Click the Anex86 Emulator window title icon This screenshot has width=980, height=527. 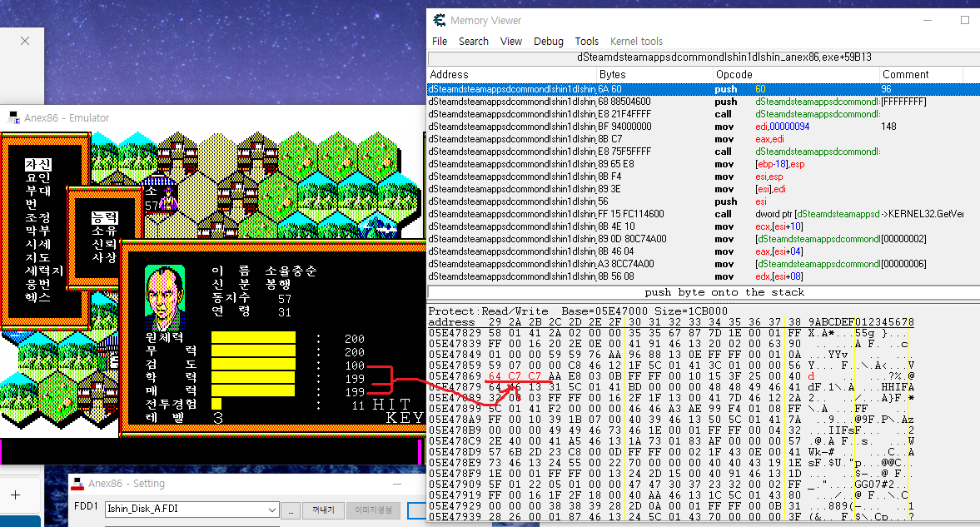pyautogui.click(x=14, y=117)
